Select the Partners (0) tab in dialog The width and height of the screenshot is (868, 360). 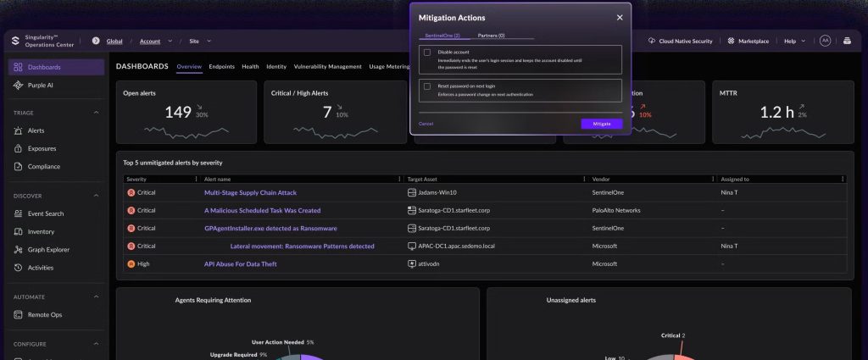coord(491,36)
